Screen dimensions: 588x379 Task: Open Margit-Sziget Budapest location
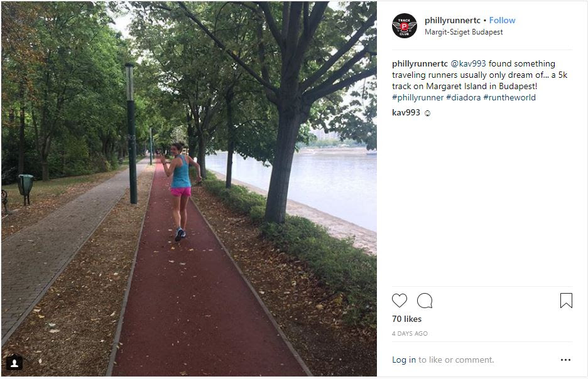pyautogui.click(x=464, y=32)
